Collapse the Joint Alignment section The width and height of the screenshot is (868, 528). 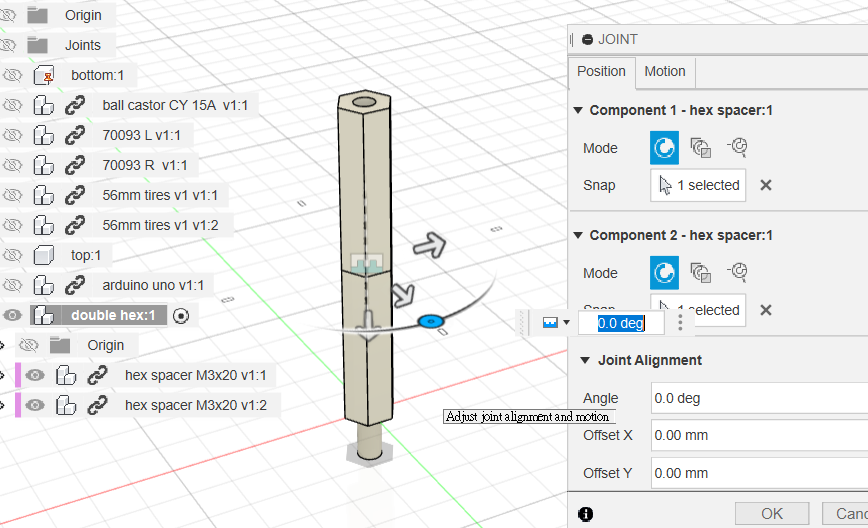585,360
